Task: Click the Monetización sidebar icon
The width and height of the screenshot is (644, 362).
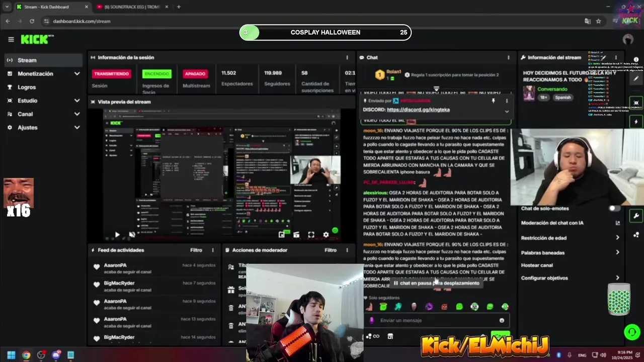Action: pos(10,73)
